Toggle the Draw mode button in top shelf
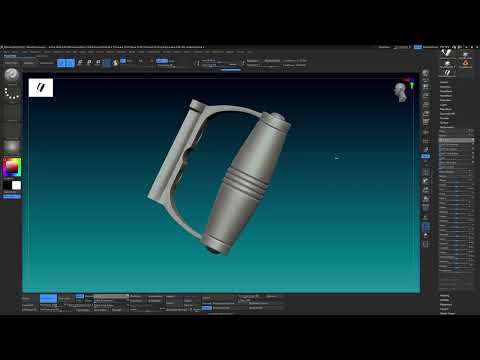Screen dimensions: 480x360 tap(70, 63)
